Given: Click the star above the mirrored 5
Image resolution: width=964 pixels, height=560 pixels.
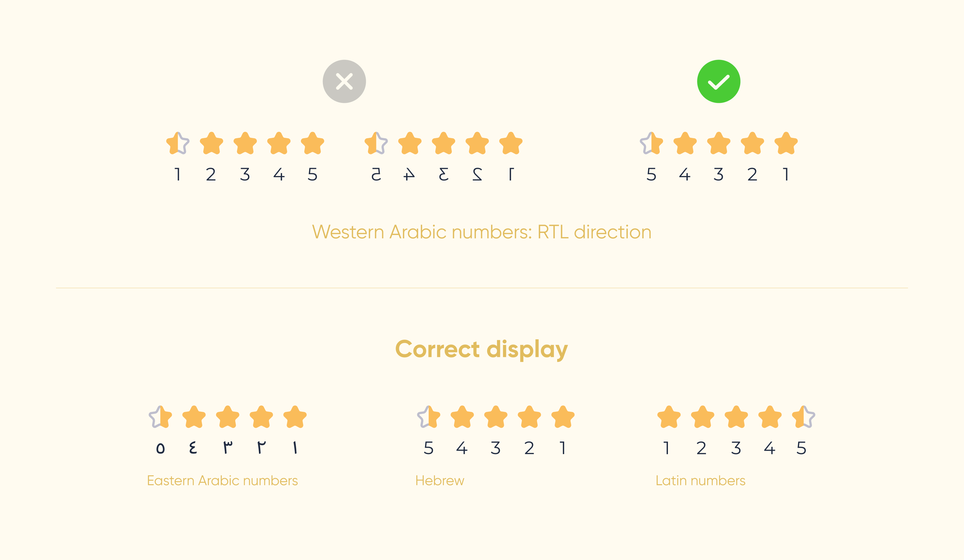Looking at the screenshot, I should tap(376, 143).
